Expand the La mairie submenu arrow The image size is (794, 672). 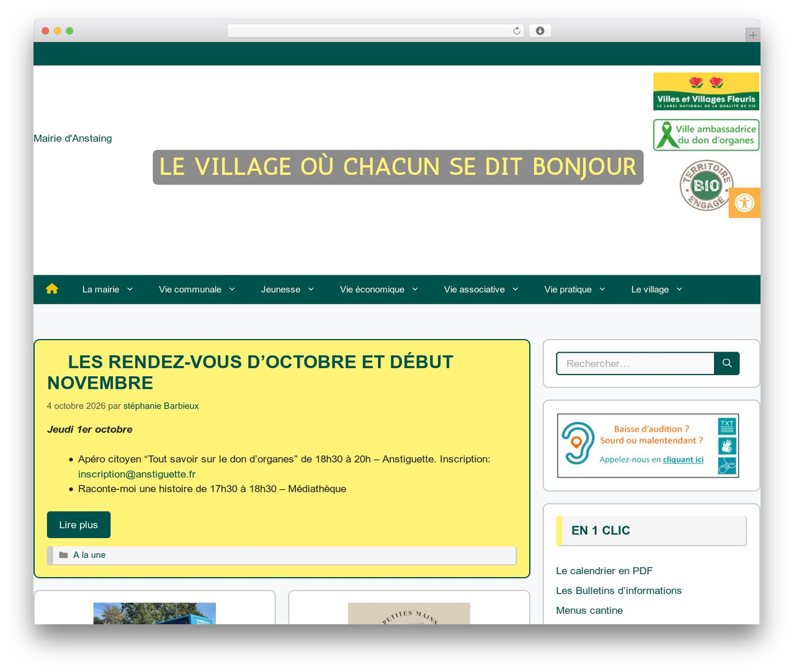130,290
